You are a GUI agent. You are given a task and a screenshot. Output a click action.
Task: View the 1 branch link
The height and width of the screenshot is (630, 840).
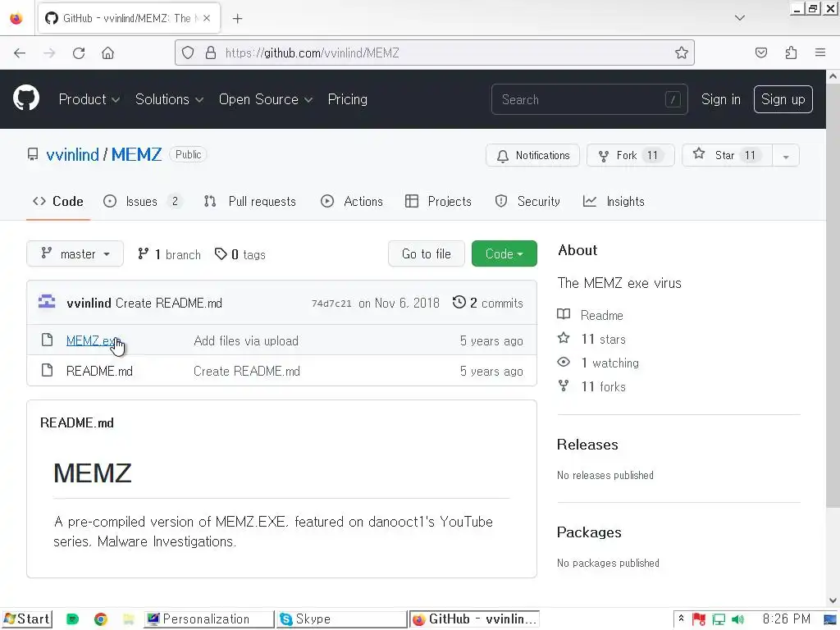169,254
